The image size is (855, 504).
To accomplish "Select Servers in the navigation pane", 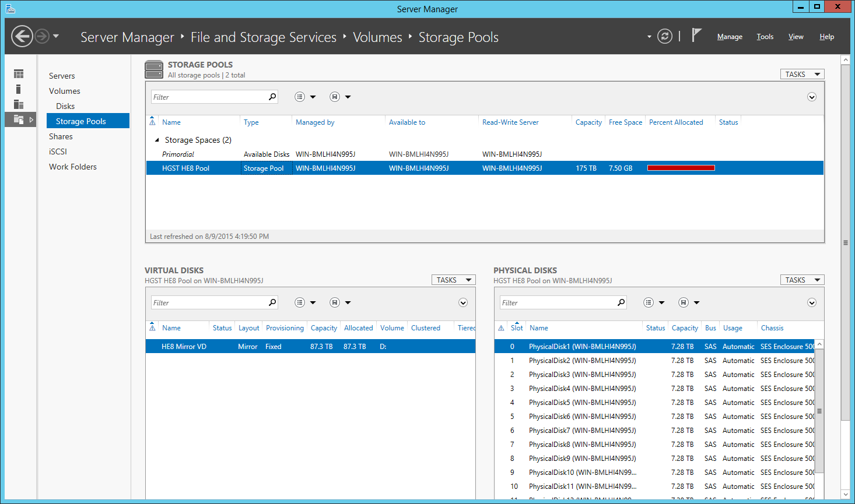I will point(62,76).
